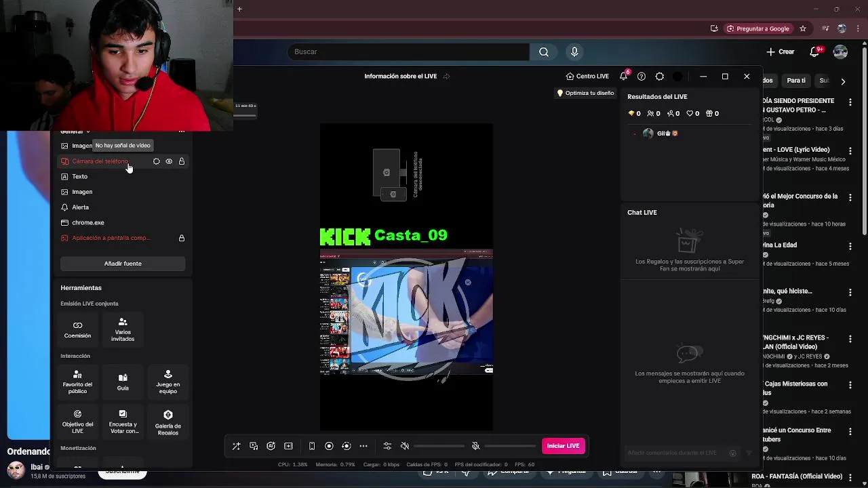Click Optimiza tu diseño tip
The image size is (868, 488).
coord(585,93)
